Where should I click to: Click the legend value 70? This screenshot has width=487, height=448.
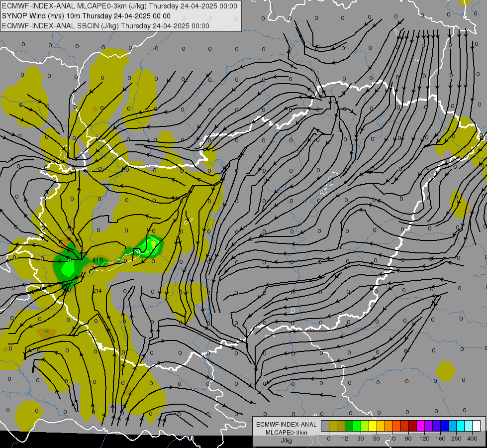pyautogui.click(x=392, y=439)
